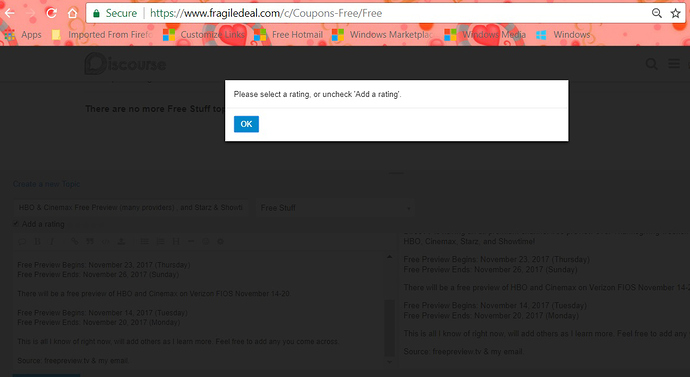This screenshot has height=377, width=690.
Task: Open the Free Stuff category dropdown
Action: point(335,208)
